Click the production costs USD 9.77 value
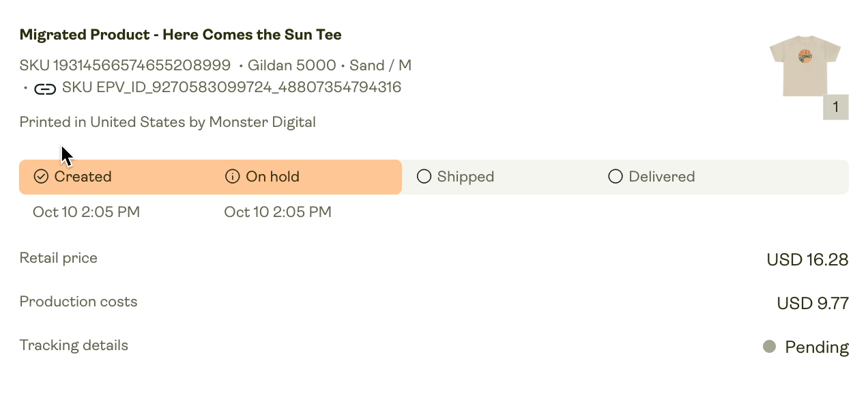 pos(813,304)
